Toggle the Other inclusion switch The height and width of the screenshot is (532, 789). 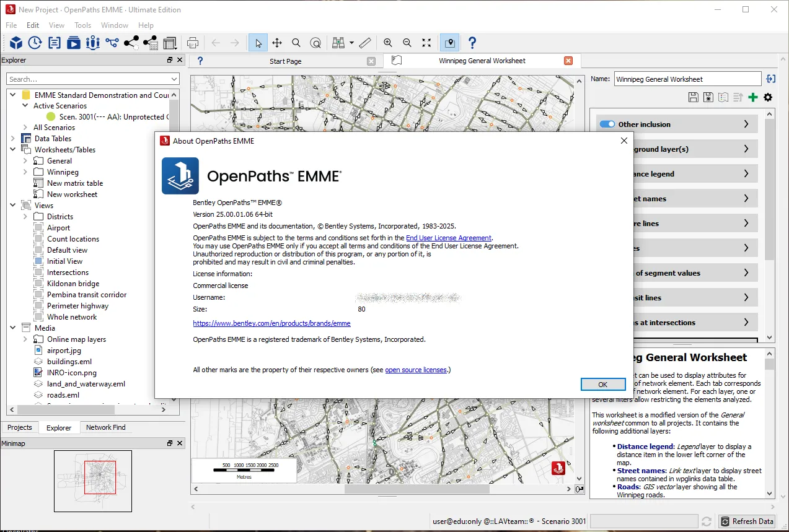coord(607,124)
